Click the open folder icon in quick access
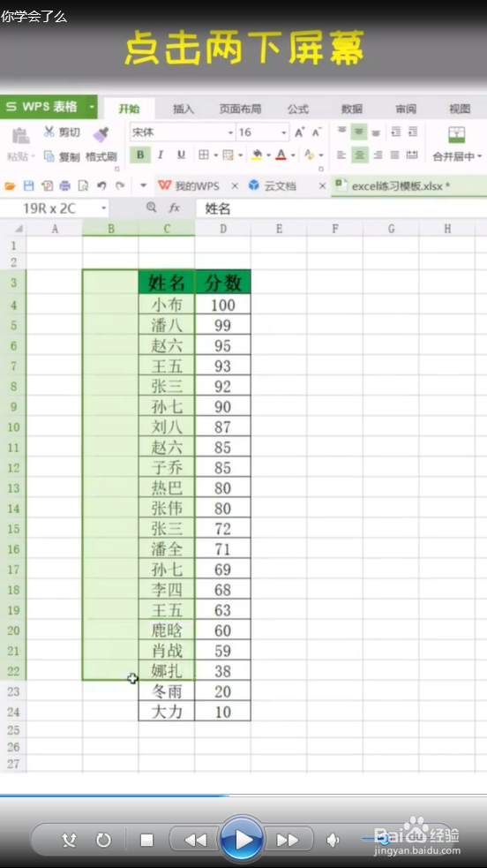This screenshot has width=487, height=868. pyautogui.click(x=10, y=186)
